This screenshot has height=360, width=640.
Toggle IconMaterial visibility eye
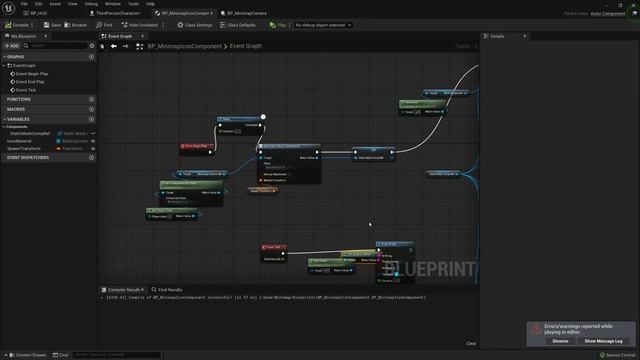tap(93, 141)
